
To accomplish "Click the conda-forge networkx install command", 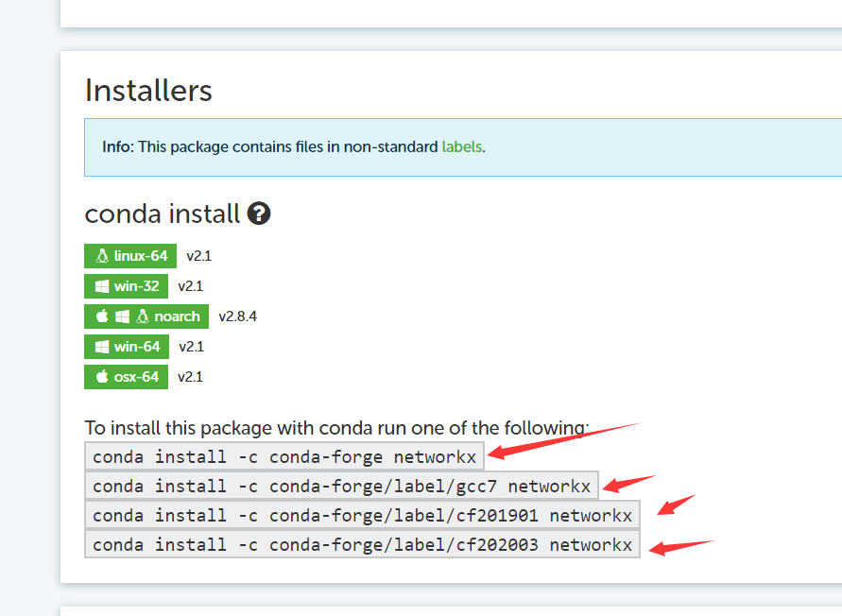I will (x=284, y=456).
